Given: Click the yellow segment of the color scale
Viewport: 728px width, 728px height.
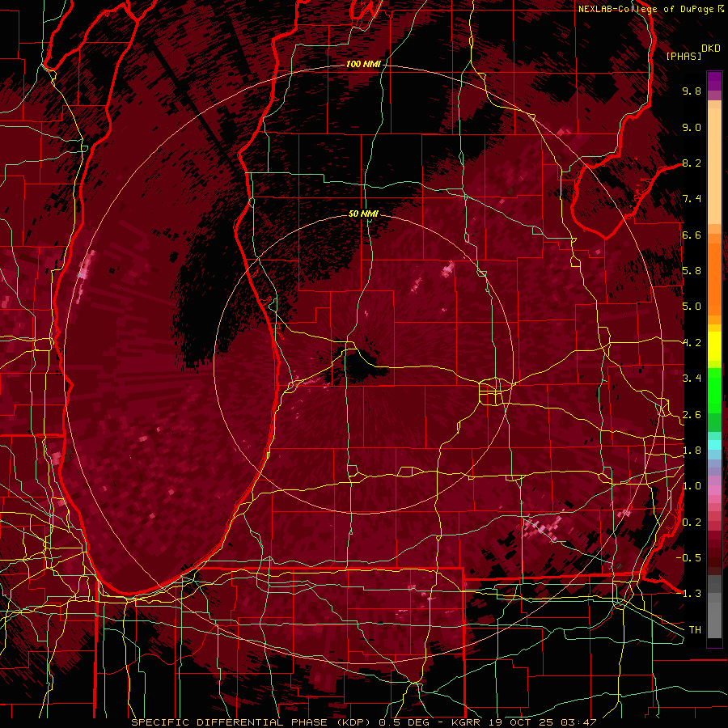Looking at the screenshot, I should [x=714, y=346].
